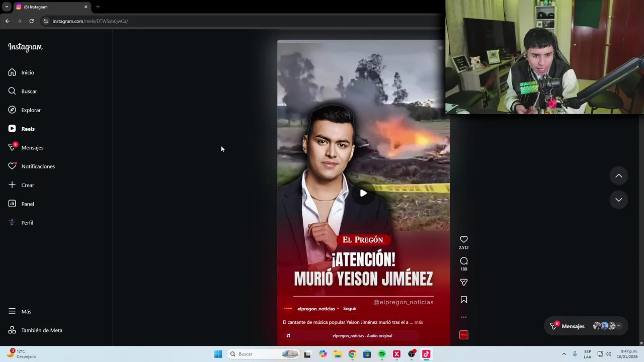
Task: Open volume and network quick settings
Action: (x=604, y=354)
